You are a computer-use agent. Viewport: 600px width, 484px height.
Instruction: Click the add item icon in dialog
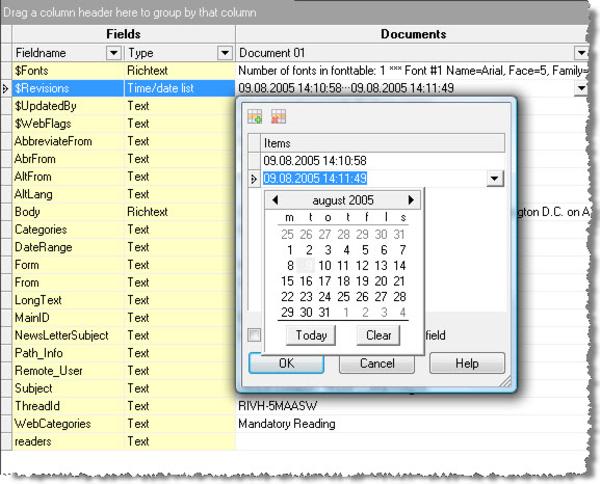[x=255, y=116]
